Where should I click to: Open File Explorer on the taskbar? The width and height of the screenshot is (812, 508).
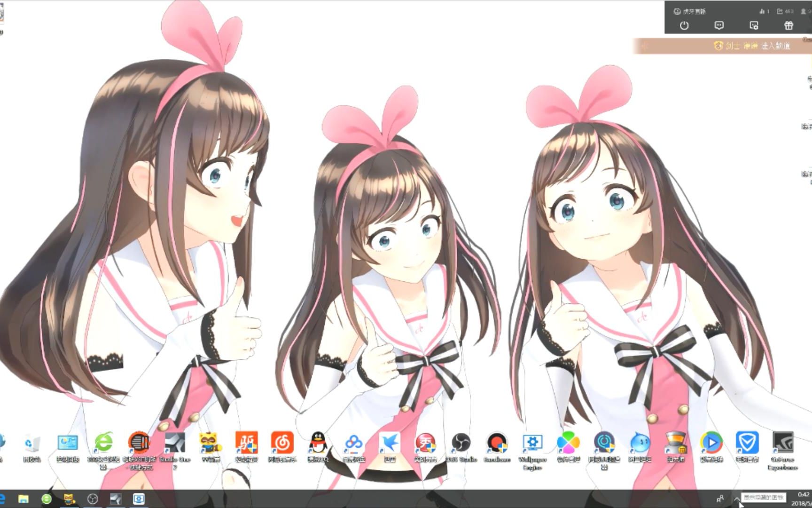click(x=23, y=499)
